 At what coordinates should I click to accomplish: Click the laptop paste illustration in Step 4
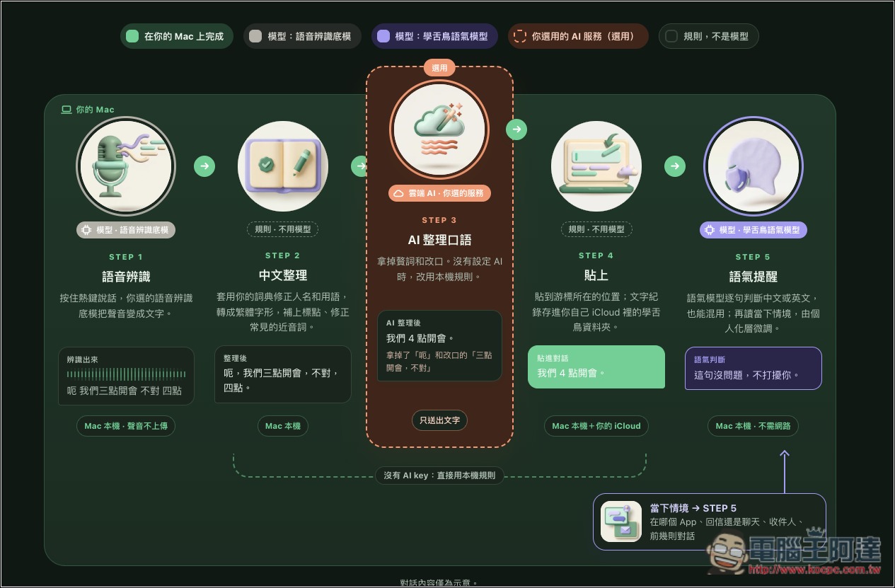pos(596,166)
